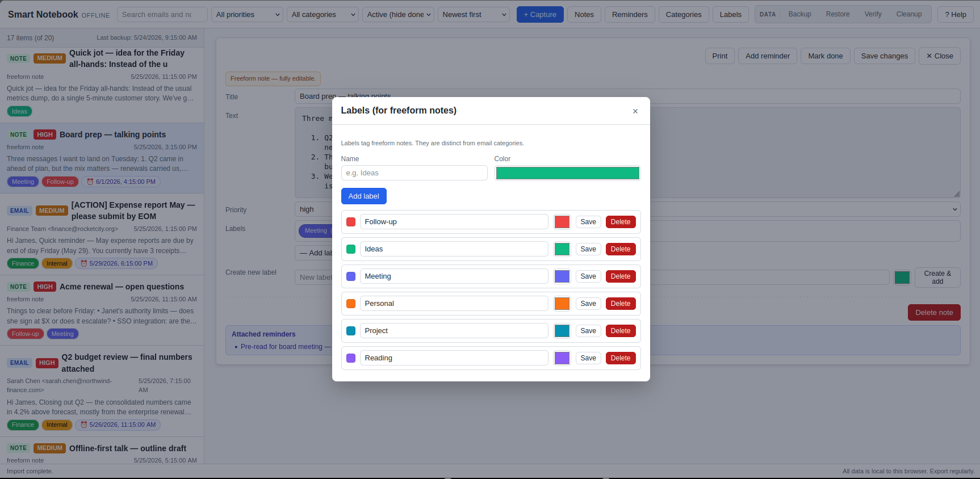Image resolution: width=980 pixels, height=479 pixels.
Task: Click the Ideas label name field
Action: tap(454, 249)
